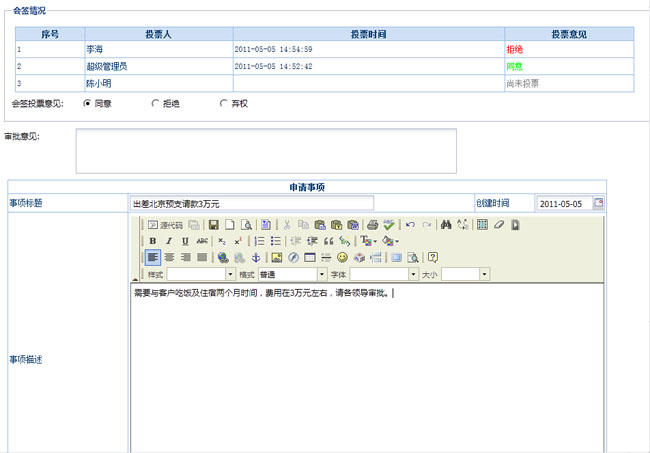Select justify alignment icon
The height and width of the screenshot is (453, 650).
[202, 257]
